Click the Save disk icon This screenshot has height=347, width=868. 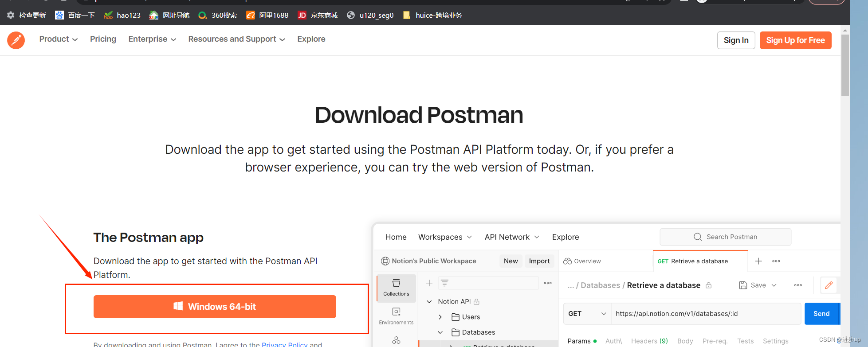(743, 285)
